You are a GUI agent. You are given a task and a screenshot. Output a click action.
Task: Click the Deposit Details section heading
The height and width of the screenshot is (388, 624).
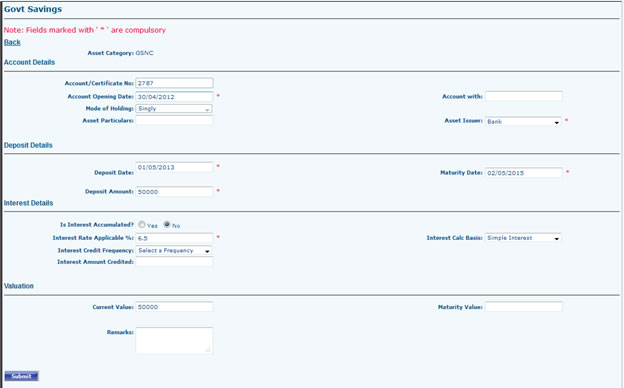click(28, 145)
